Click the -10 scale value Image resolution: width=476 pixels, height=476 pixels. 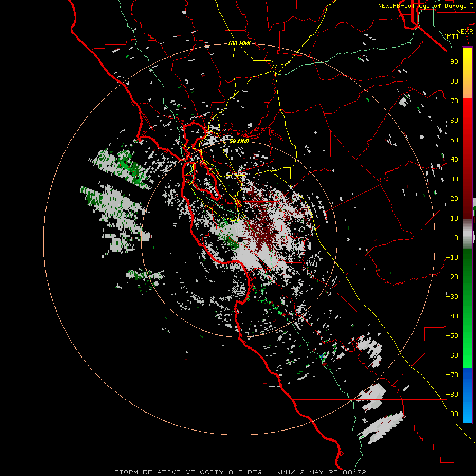tap(452, 258)
